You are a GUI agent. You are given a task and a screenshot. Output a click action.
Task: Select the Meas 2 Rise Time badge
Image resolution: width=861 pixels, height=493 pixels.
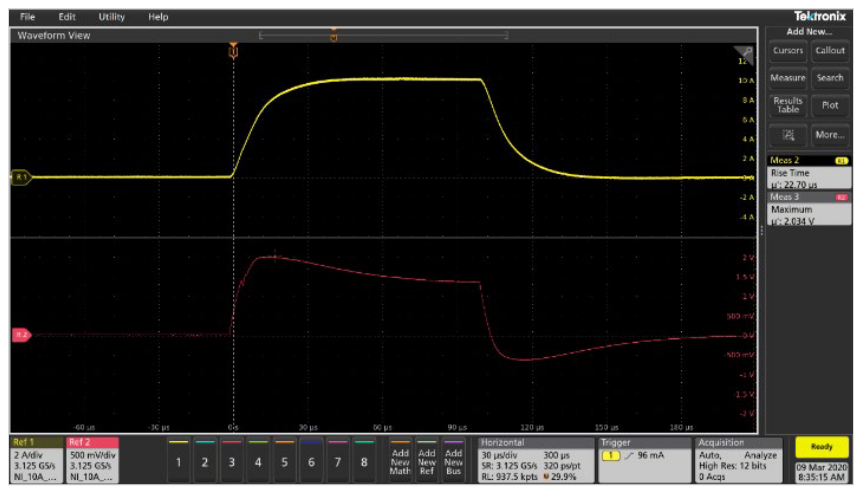[x=809, y=172]
